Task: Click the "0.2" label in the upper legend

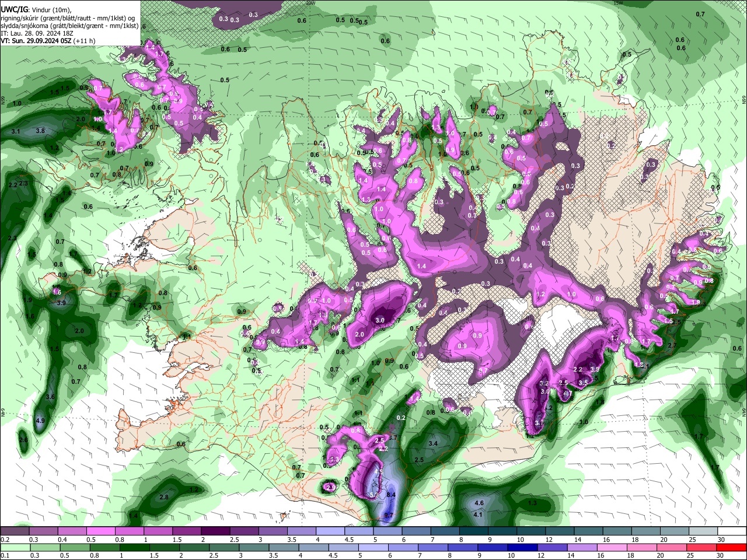Action: (5, 540)
